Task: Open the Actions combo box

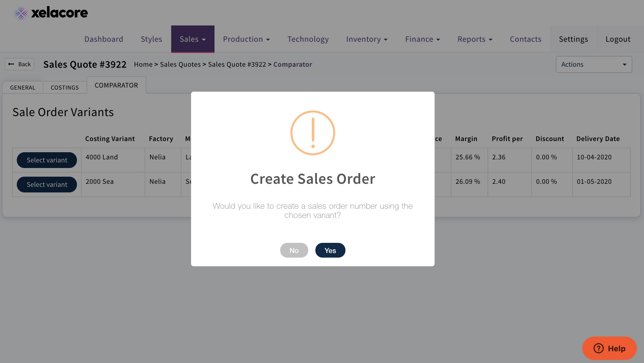Action: click(x=594, y=64)
